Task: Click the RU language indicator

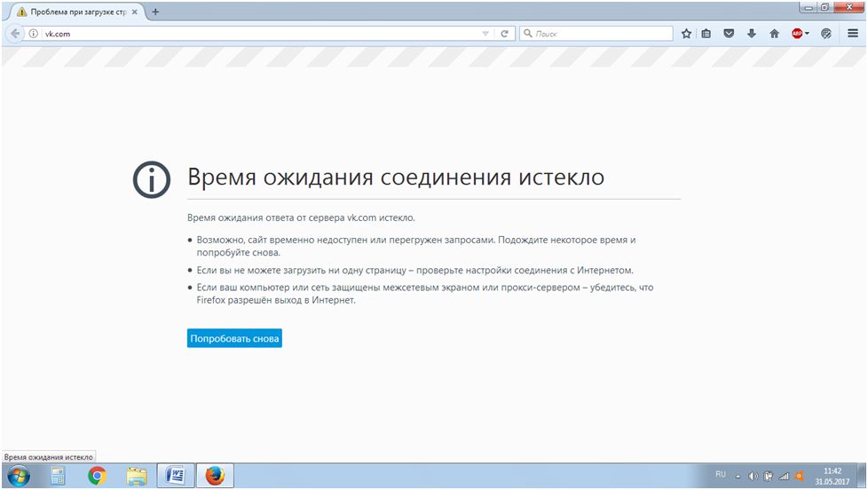Action: pyautogui.click(x=720, y=475)
